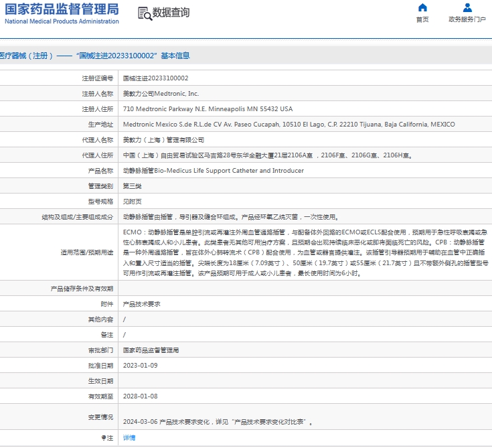Click the 其他内容 label
This screenshot has width=492, height=448.
100,319
